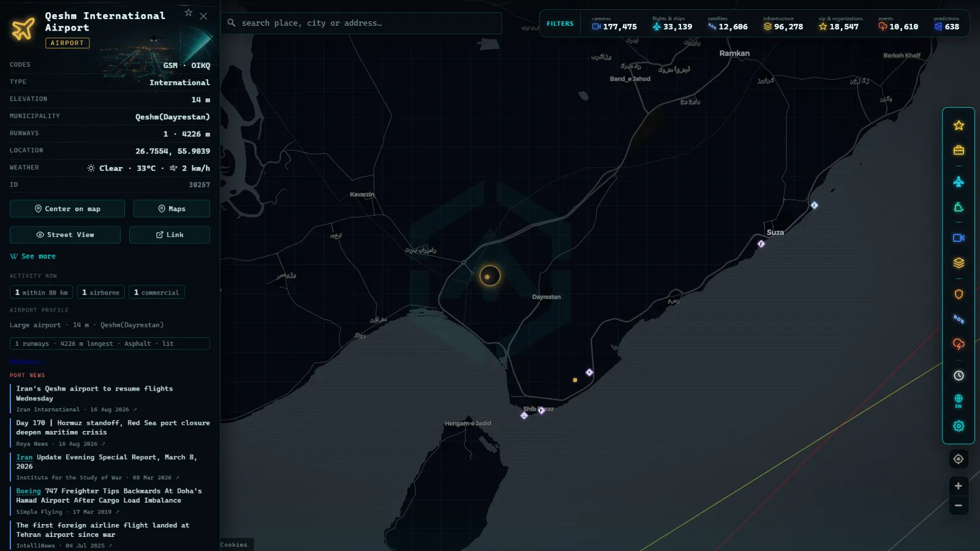Click the Link button
Viewport: 980px width, 551px height.
pos(170,234)
